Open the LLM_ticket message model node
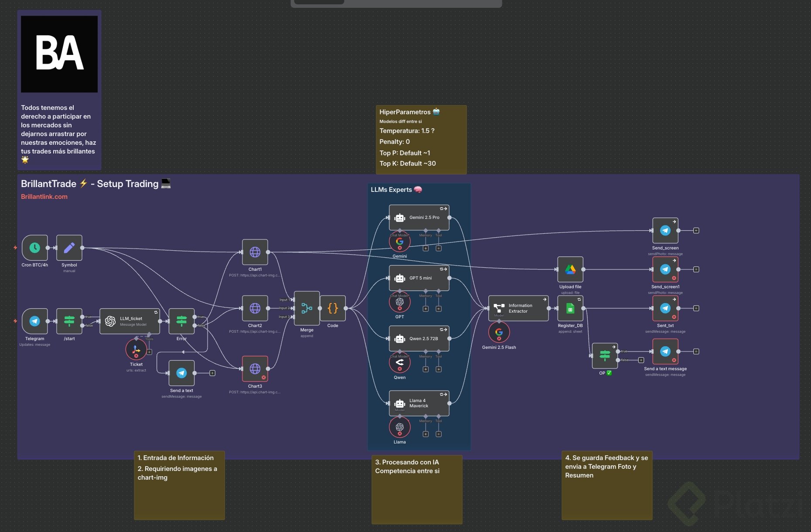 coord(129,321)
